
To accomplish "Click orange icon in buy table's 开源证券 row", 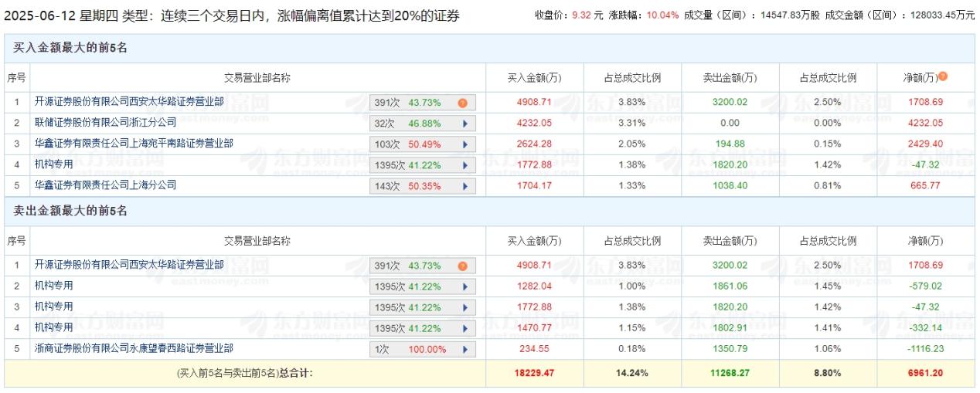I will 462,103.
